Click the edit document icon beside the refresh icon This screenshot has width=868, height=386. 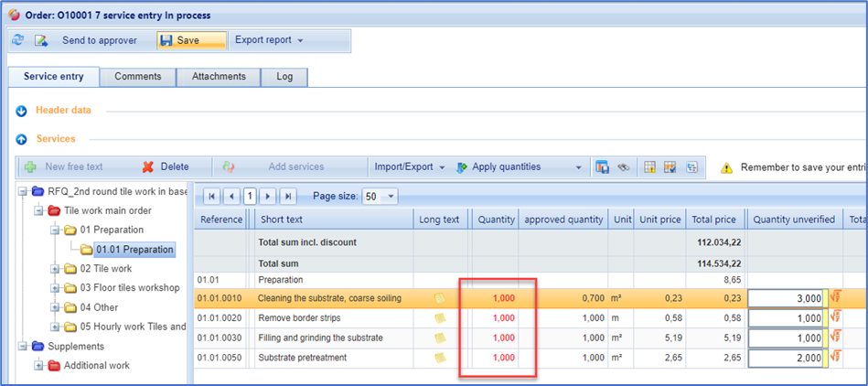41,40
